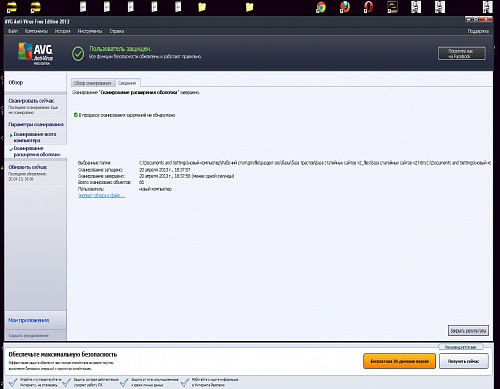
Task: Click the Закрыть результаты button
Action: [x=468, y=331]
